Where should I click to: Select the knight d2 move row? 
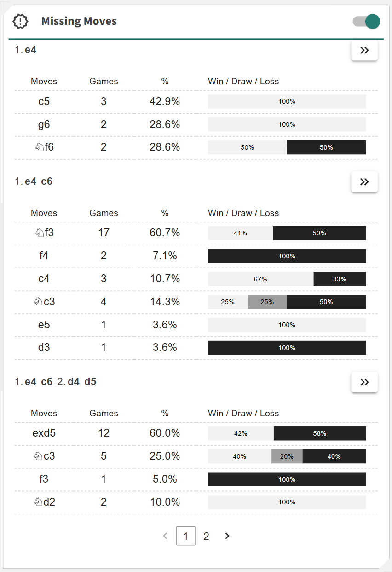(x=44, y=502)
